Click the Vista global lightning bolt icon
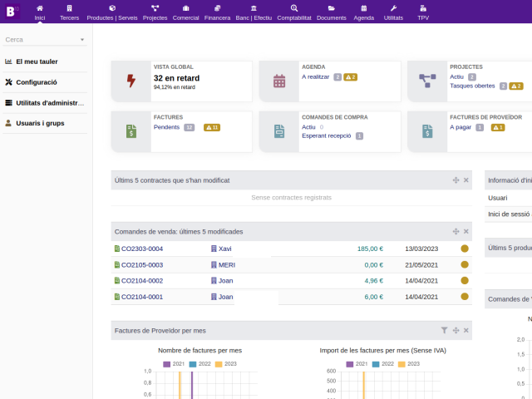This screenshot has height=399, width=532. click(x=131, y=81)
